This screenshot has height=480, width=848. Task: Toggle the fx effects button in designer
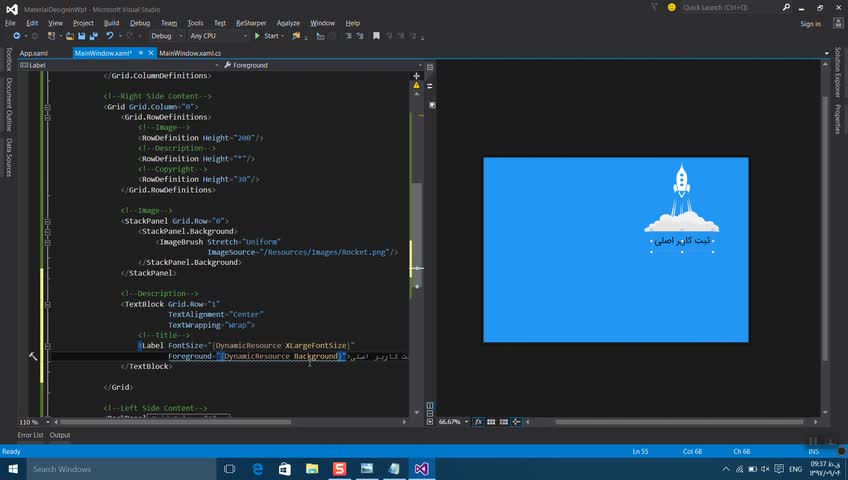[479, 422]
